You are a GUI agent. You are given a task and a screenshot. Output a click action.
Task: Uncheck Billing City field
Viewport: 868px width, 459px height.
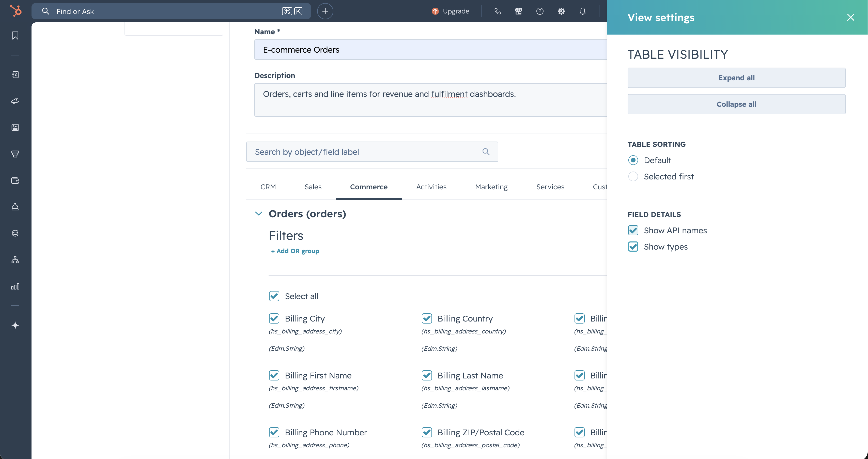pyautogui.click(x=274, y=318)
